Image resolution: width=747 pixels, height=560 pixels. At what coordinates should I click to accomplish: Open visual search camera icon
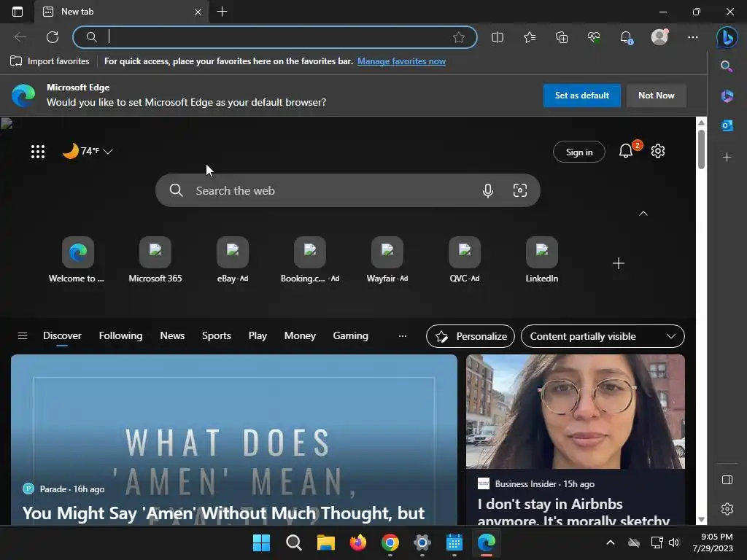click(x=519, y=190)
